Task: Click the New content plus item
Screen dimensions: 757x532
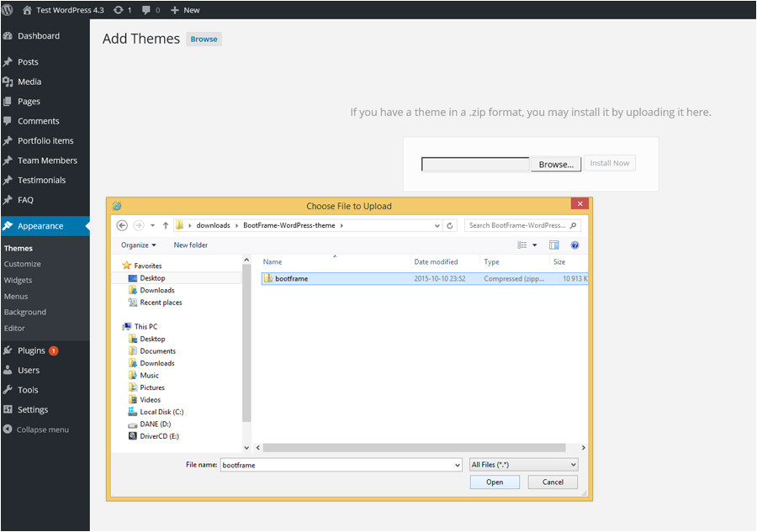Action: 185,9
